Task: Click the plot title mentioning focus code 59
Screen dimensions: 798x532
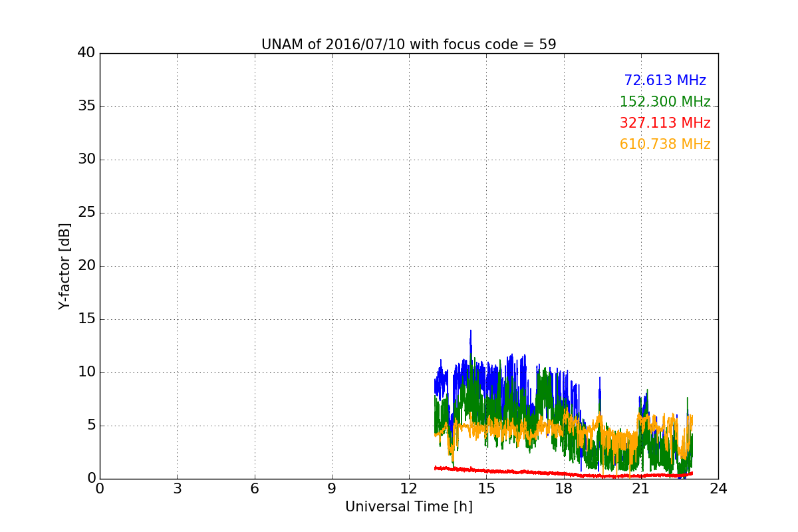Action: pos(408,45)
